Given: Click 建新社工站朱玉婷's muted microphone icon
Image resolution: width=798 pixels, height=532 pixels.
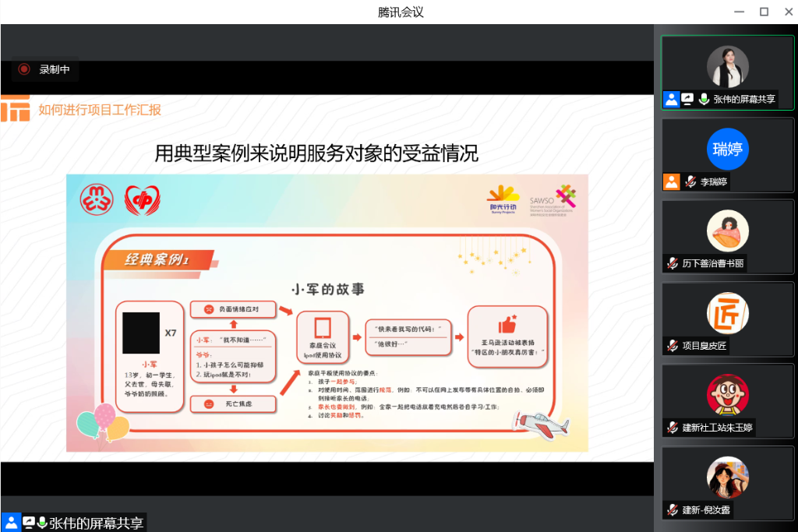Looking at the screenshot, I should (x=672, y=428).
